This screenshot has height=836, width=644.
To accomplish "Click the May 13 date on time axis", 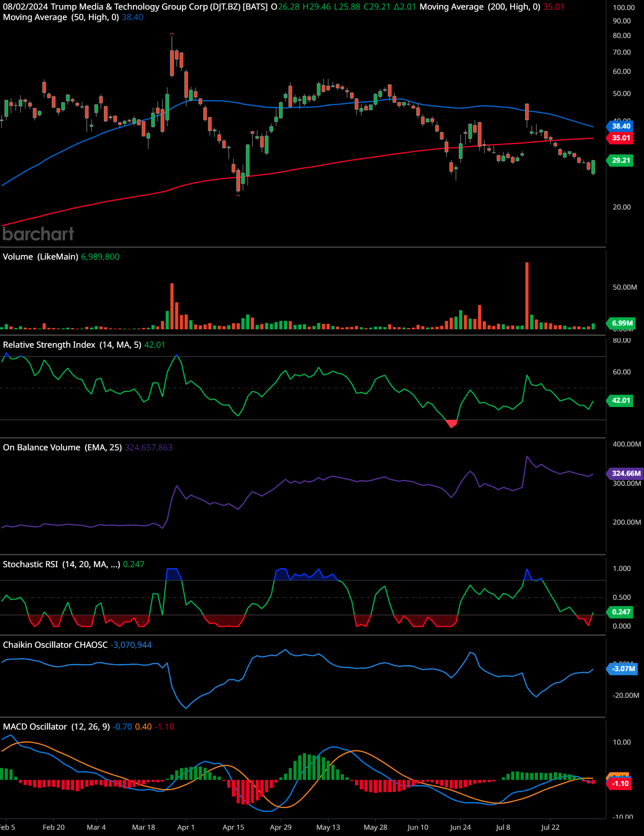I will (328, 827).
